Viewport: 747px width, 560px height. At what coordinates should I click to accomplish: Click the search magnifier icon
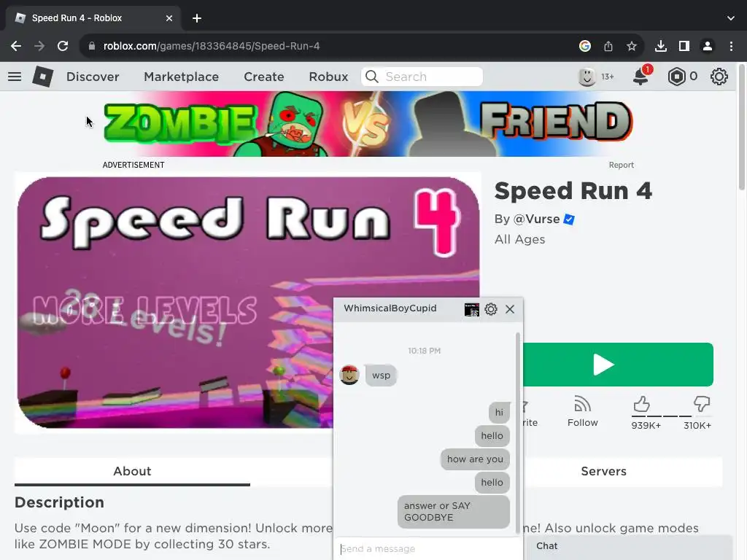[x=372, y=77]
